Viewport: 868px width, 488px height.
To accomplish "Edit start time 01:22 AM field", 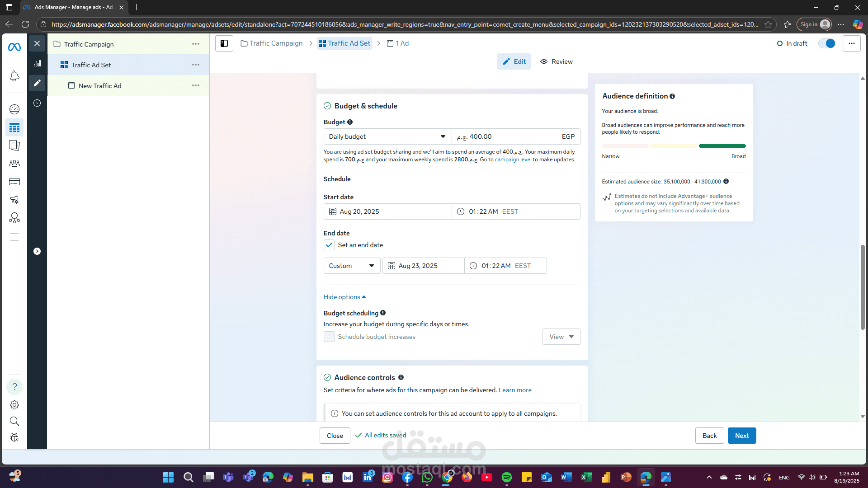I will pos(516,211).
